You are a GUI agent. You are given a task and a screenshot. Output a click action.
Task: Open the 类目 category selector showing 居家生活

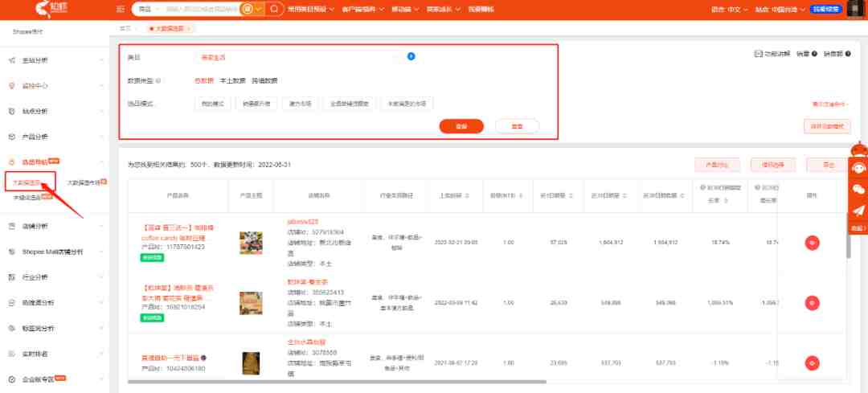click(x=298, y=57)
